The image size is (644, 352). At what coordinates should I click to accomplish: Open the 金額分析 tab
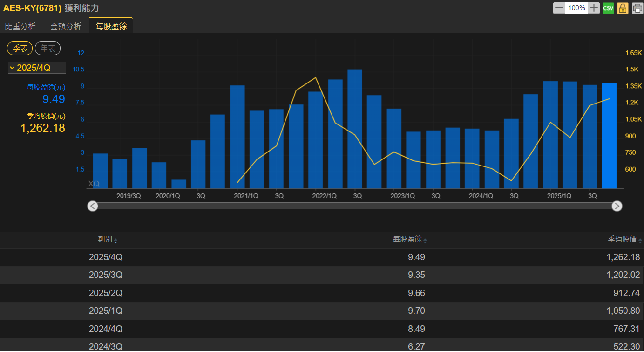tap(66, 27)
